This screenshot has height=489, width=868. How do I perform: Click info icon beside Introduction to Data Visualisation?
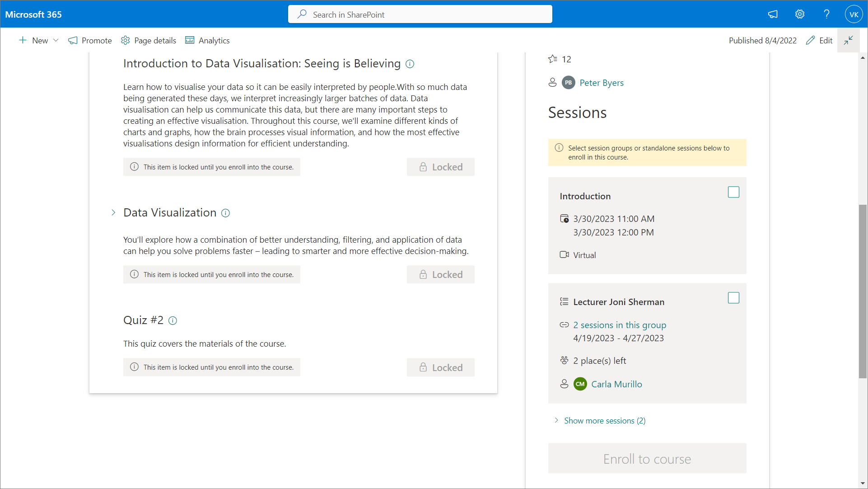[410, 64]
